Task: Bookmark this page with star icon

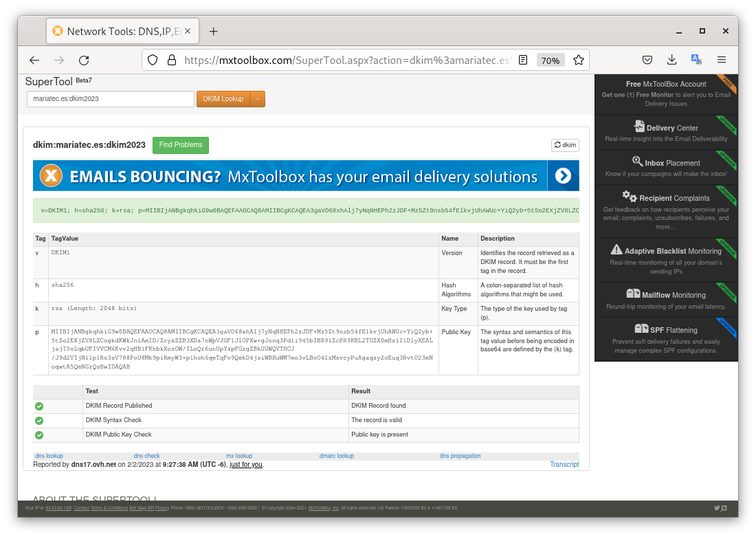Action: pyautogui.click(x=579, y=61)
